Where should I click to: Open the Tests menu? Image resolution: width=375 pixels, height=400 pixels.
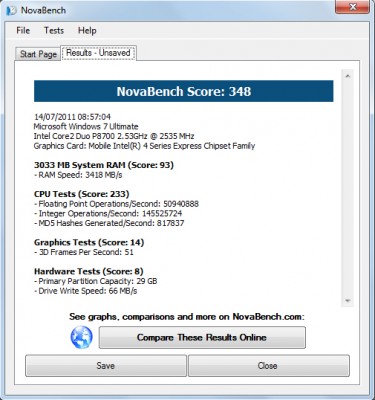[54, 31]
